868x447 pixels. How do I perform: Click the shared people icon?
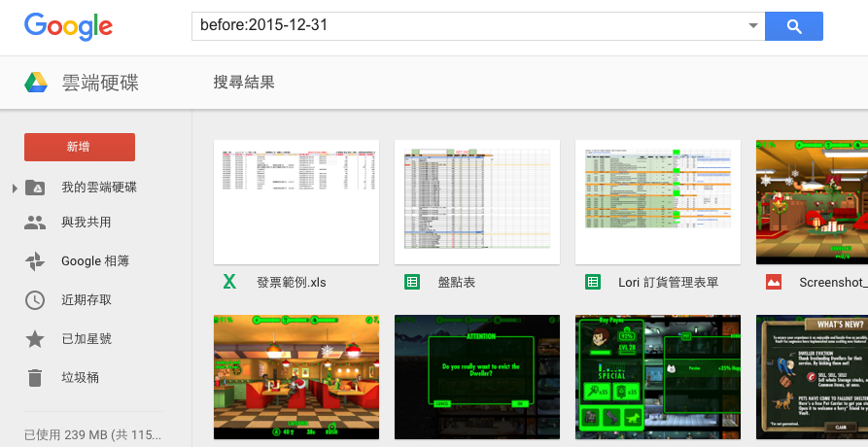coord(35,223)
